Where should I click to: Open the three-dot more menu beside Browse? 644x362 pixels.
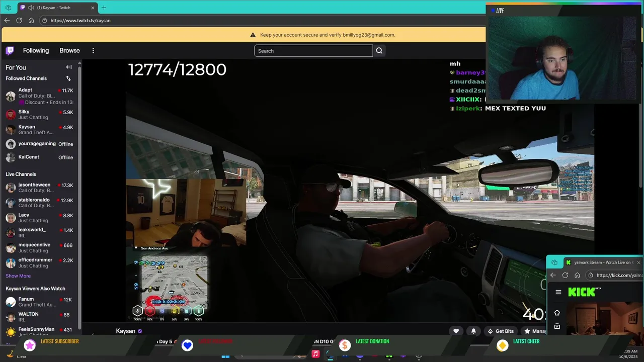pos(93,51)
